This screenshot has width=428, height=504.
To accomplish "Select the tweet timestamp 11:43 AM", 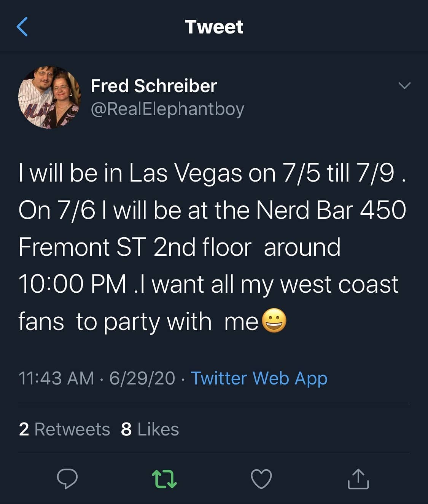I will tap(56, 378).
